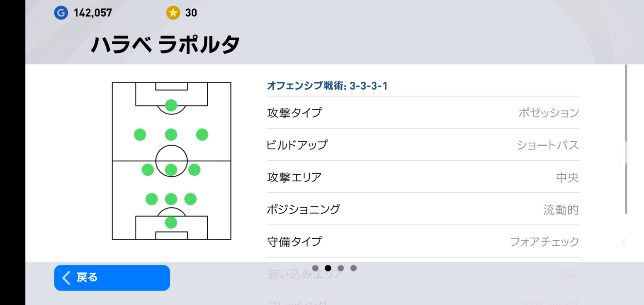Tap the オフェンシブ戦術: 3-3-3-1 heading

327,86
